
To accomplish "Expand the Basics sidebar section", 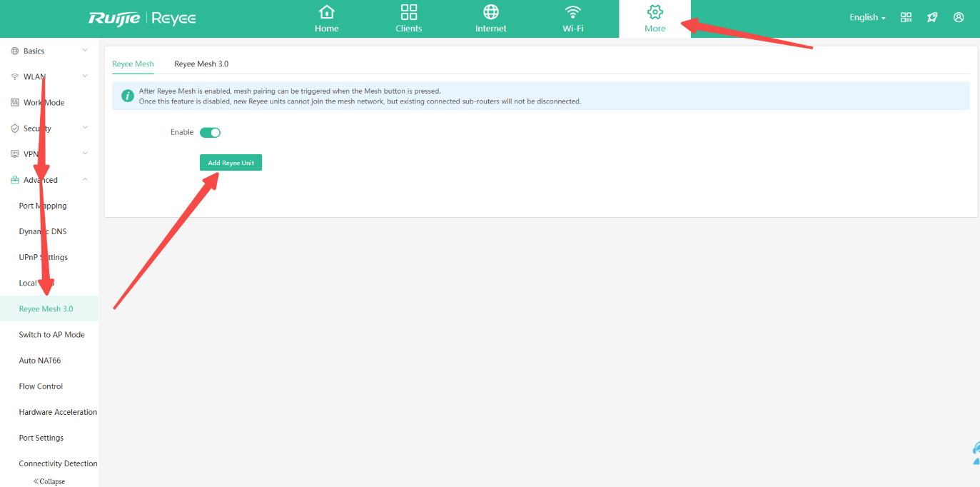I will (49, 51).
